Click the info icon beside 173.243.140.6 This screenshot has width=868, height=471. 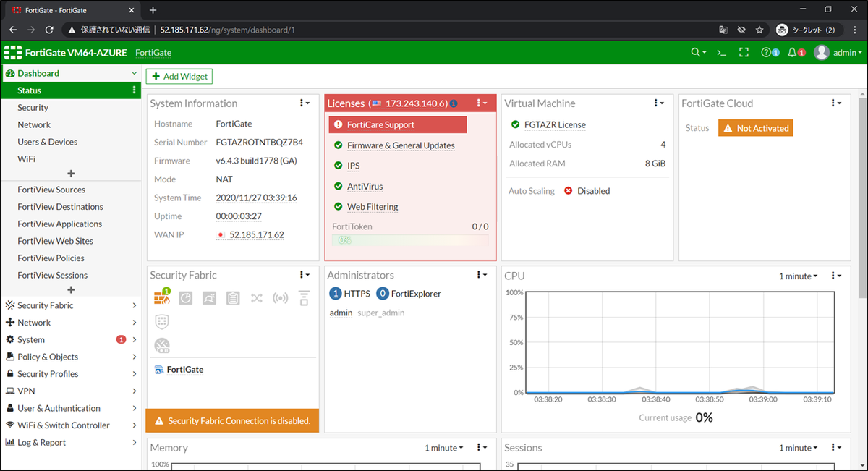(454, 103)
